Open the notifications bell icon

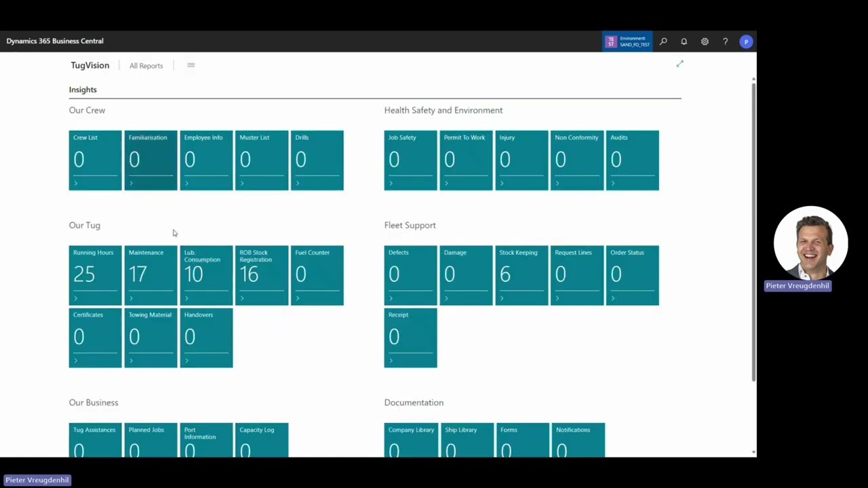tap(684, 41)
